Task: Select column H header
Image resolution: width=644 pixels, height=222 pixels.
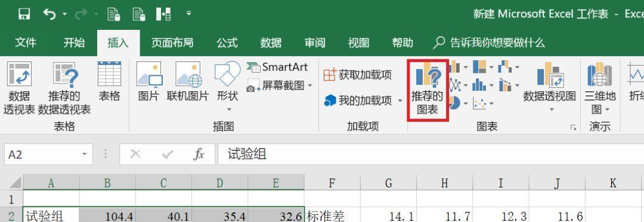Action: tap(444, 183)
